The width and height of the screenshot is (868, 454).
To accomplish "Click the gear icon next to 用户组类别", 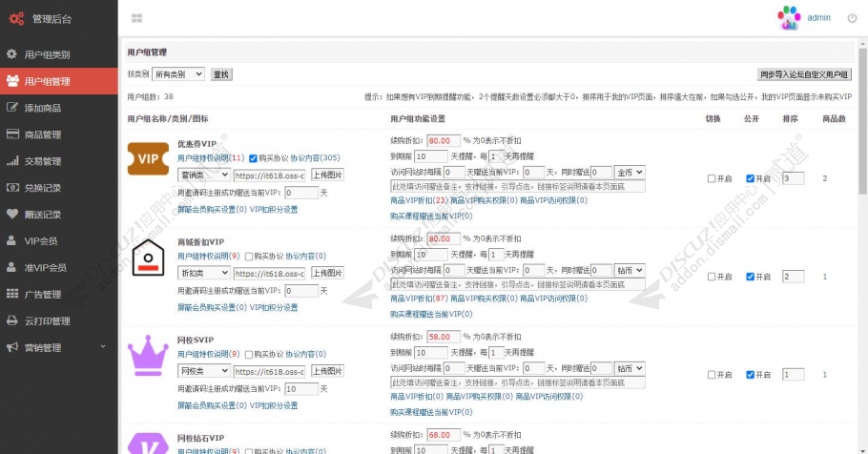I will (11, 54).
